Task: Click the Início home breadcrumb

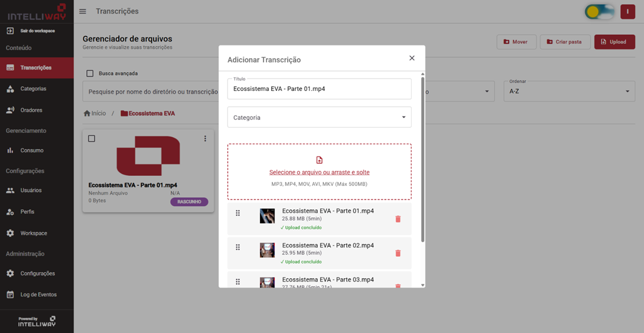Action: (95, 113)
